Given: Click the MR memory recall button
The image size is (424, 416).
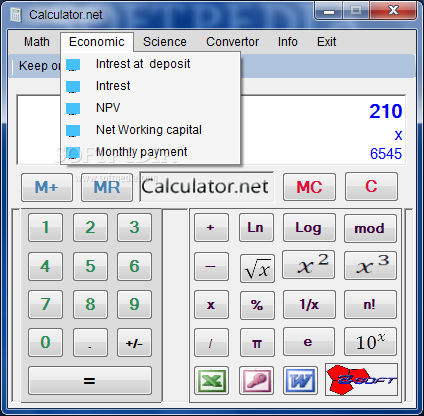Looking at the screenshot, I should click(107, 187).
